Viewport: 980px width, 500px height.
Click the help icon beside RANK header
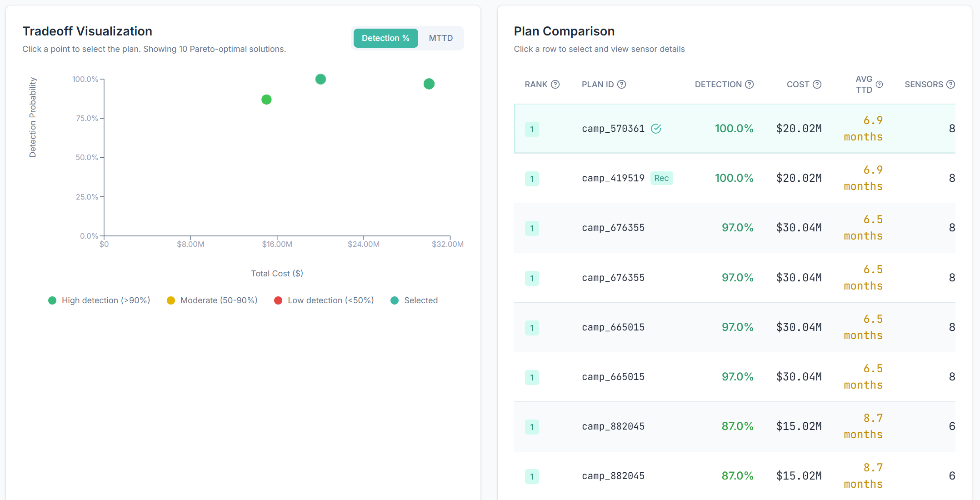[x=555, y=84]
